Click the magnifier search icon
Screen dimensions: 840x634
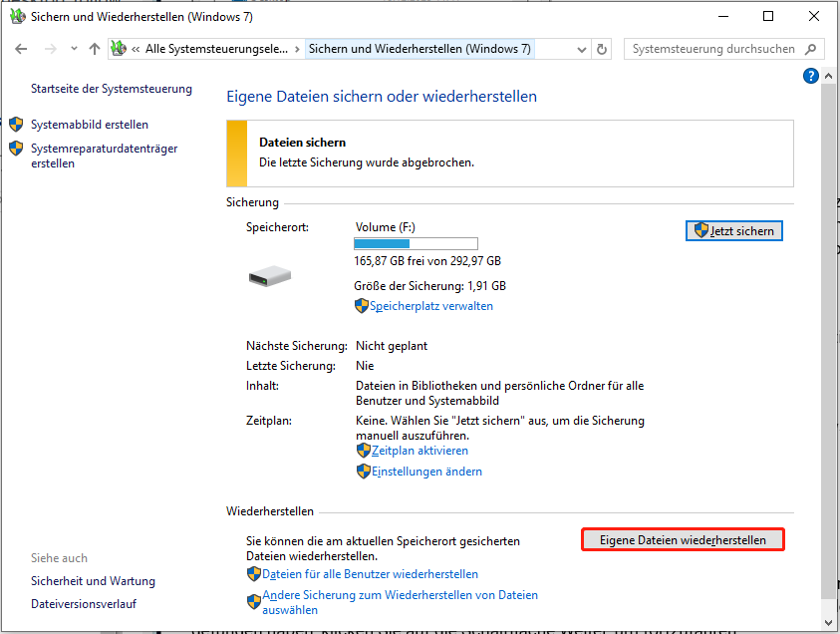811,49
